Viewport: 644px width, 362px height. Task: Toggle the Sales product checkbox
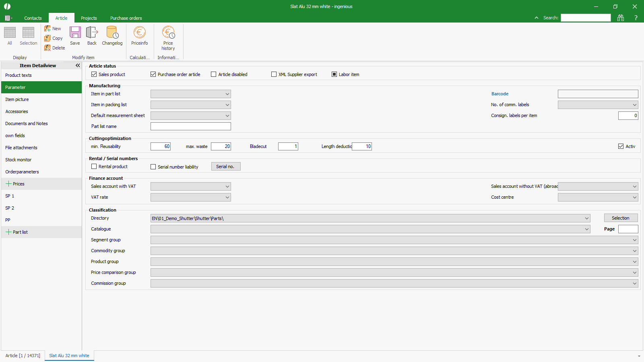(x=94, y=74)
